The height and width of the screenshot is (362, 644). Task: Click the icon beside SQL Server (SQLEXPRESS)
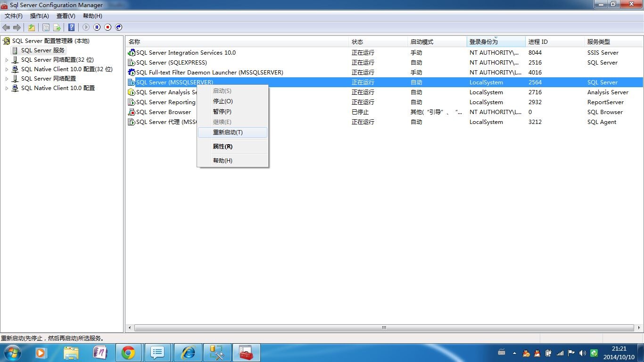132,63
